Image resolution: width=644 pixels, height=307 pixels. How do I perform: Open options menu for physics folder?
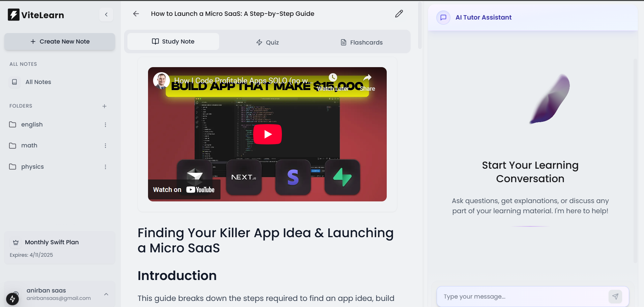pyautogui.click(x=106, y=167)
